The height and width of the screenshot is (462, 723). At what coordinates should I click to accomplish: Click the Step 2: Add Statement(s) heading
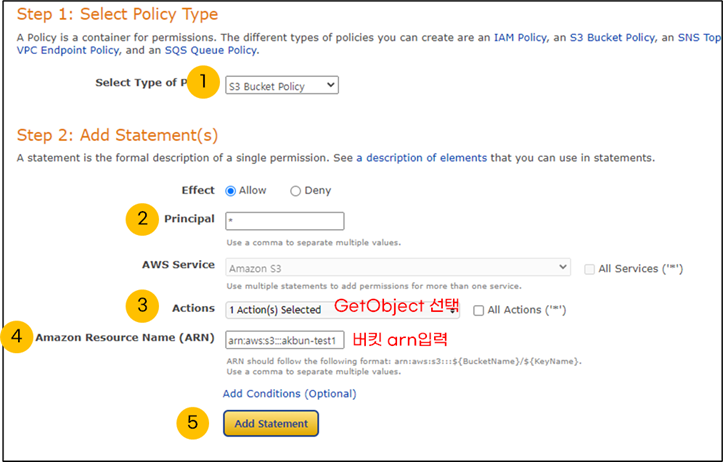(118, 135)
